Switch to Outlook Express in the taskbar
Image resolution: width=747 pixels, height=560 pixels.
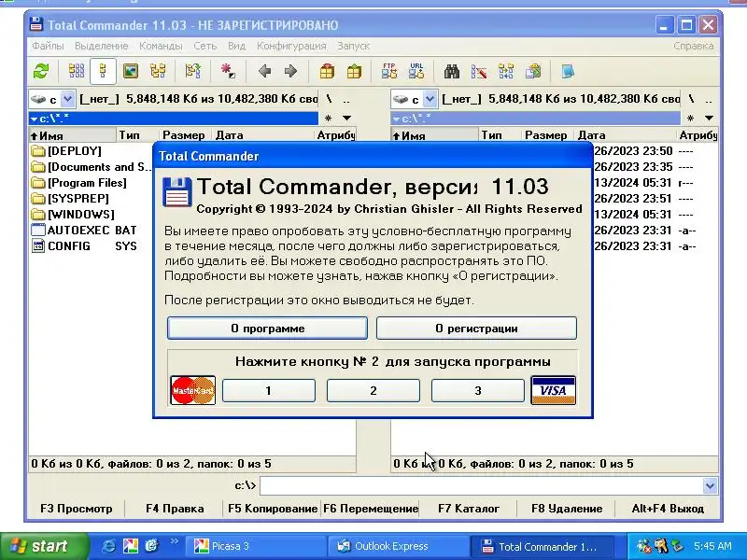point(399,546)
